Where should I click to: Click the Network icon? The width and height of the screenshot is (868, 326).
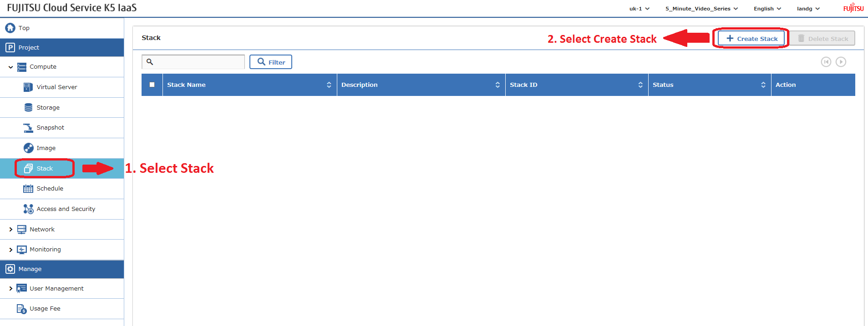tap(22, 230)
